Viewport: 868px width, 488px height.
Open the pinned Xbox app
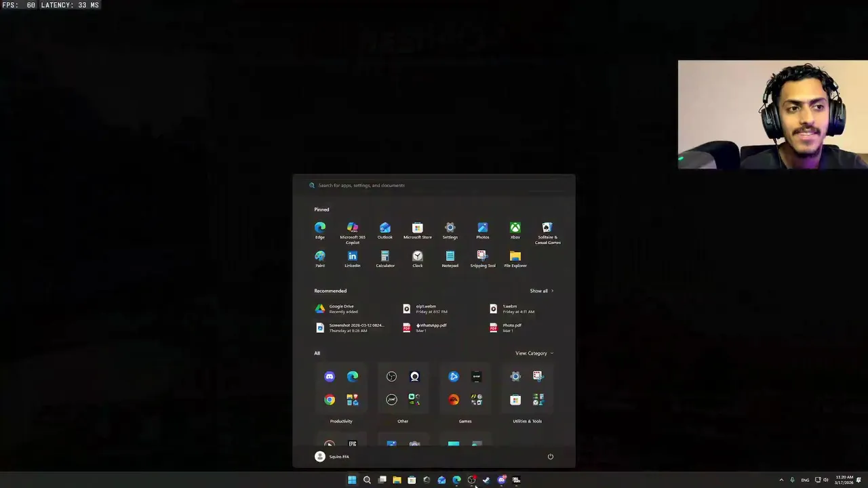coord(515,230)
